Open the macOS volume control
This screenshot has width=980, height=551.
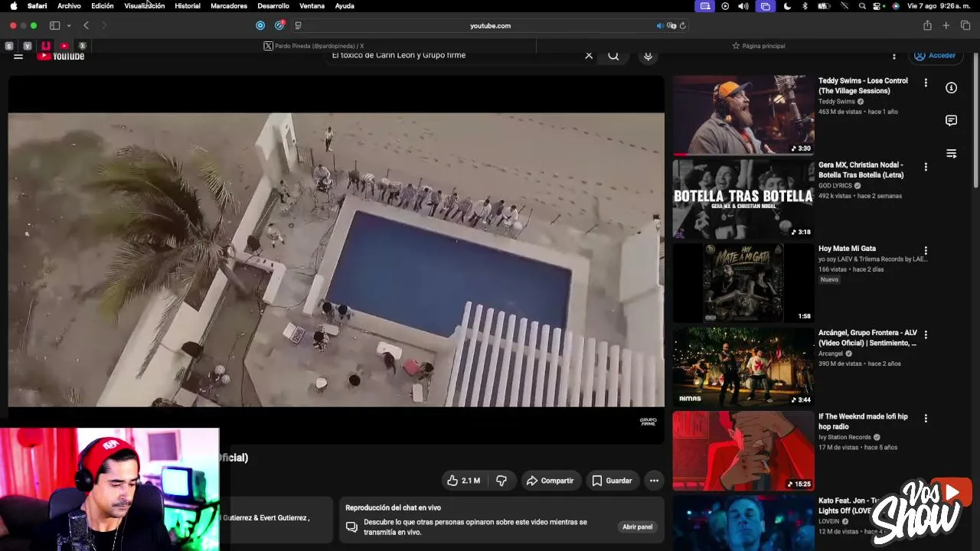tap(743, 6)
